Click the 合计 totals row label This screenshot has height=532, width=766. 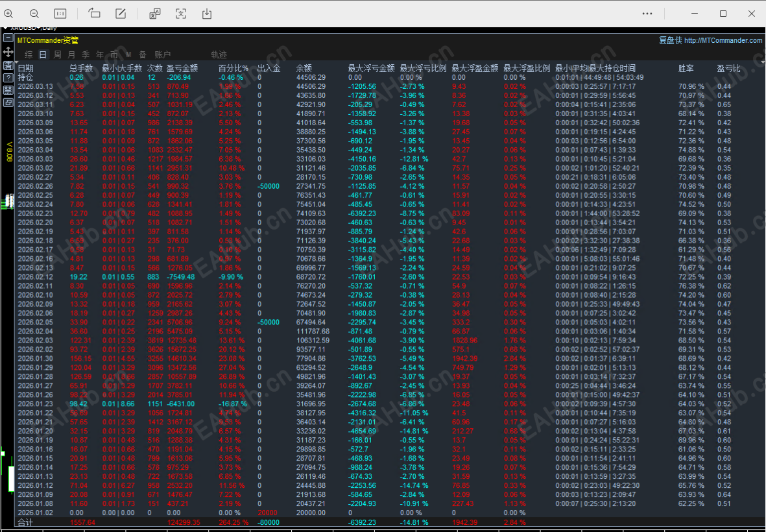[25, 523]
